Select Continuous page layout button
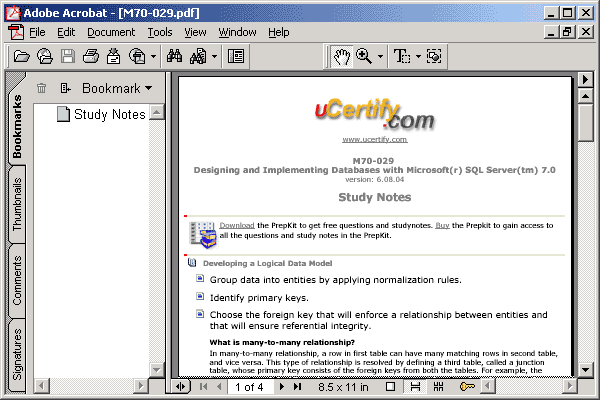Viewport: 600px width, 400px height. [415, 387]
